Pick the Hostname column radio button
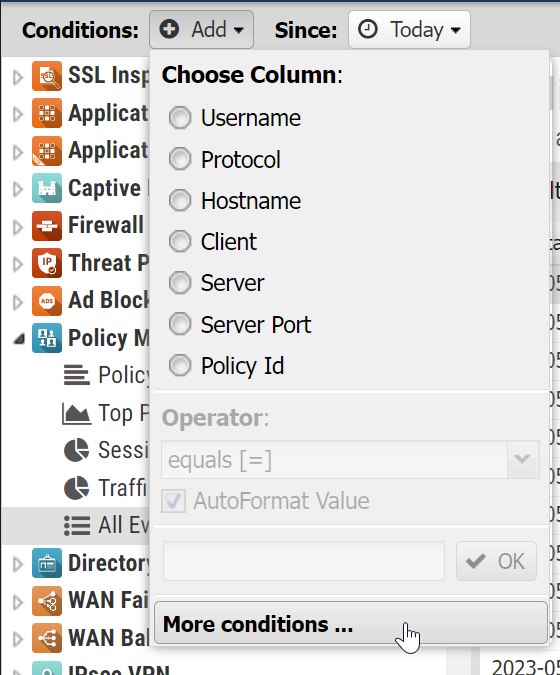 click(x=179, y=200)
